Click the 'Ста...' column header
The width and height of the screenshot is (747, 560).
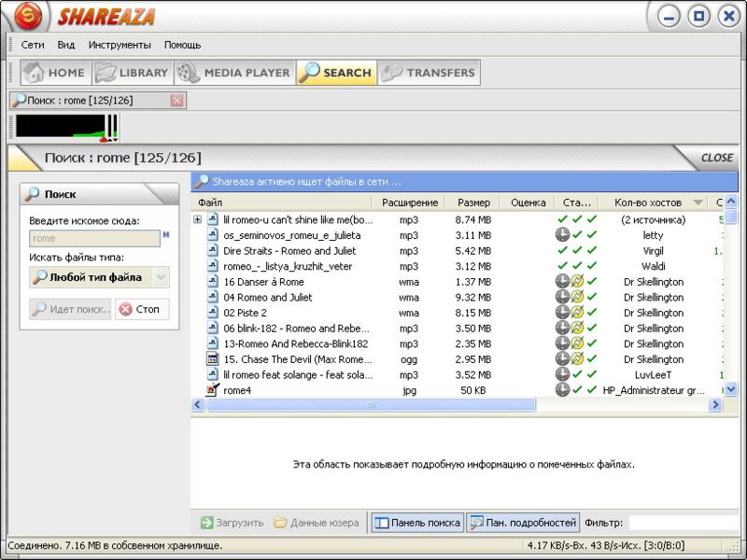coord(576,203)
